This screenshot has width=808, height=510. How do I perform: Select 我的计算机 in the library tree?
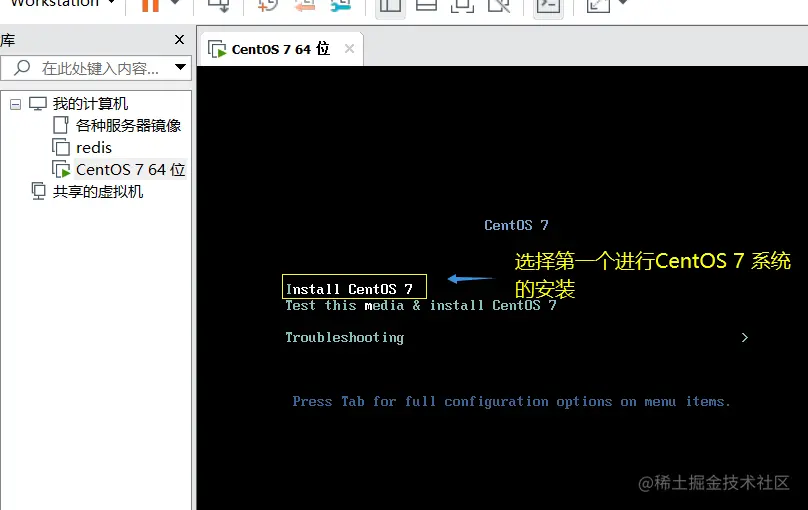click(x=90, y=104)
